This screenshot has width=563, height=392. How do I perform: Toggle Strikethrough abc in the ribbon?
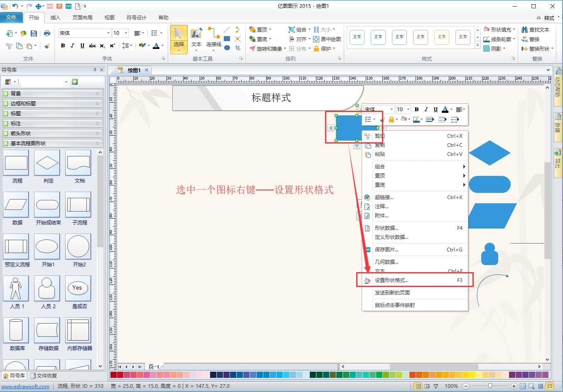[x=93, y=46]
